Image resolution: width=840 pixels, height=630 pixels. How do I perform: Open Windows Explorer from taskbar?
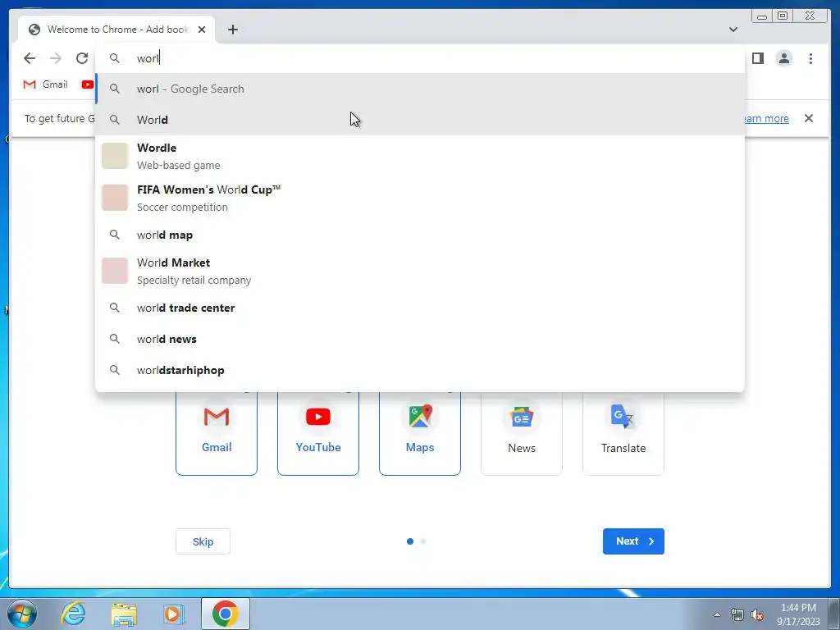click(124, 614)
